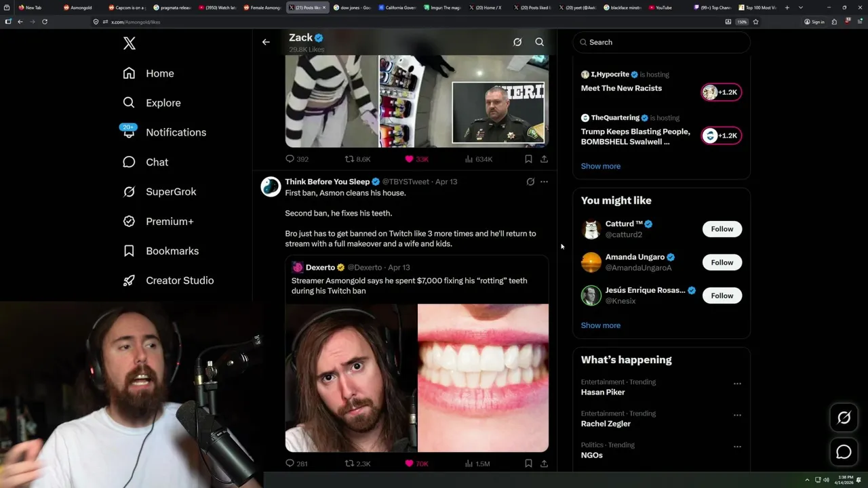Share the post with 70K likes

click(544, 464)
